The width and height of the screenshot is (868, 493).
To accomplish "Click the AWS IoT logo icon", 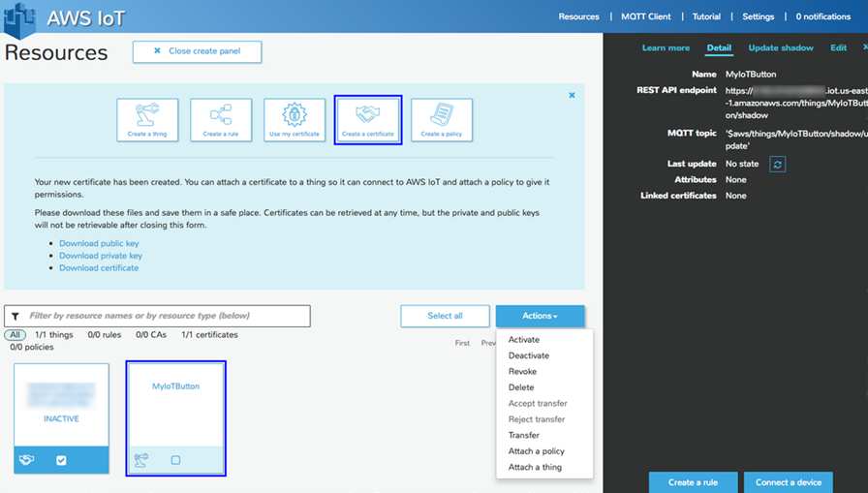I will point(19,17).
